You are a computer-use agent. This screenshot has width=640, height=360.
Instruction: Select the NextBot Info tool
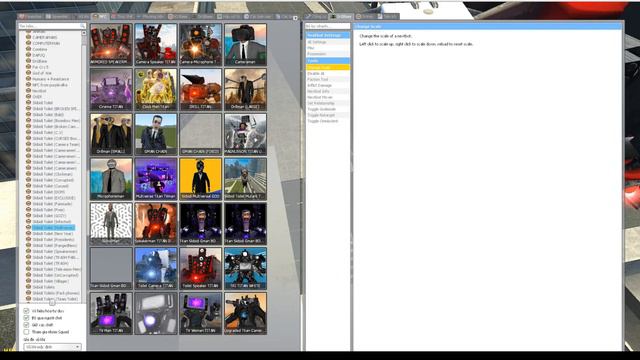click(328, 91)
